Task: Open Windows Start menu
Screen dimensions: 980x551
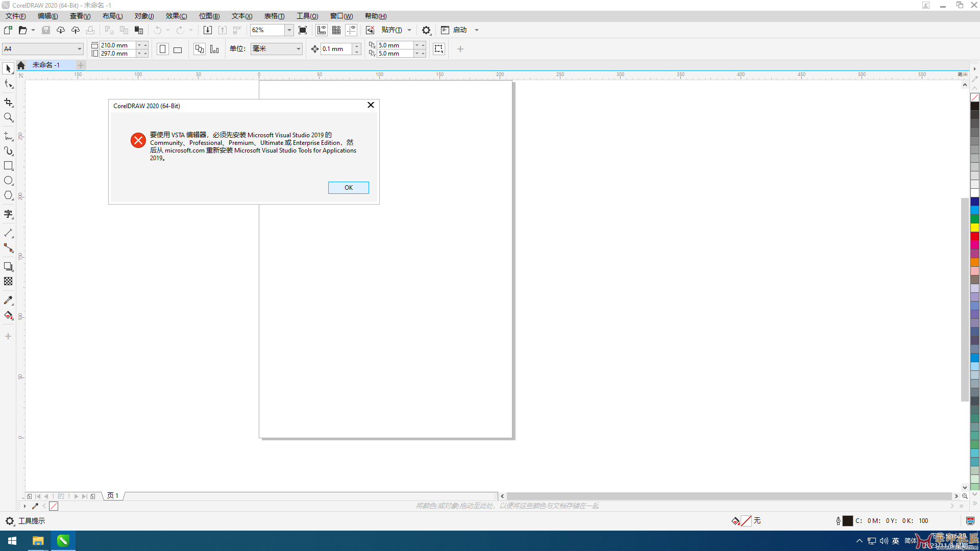Action: [12, 541]
